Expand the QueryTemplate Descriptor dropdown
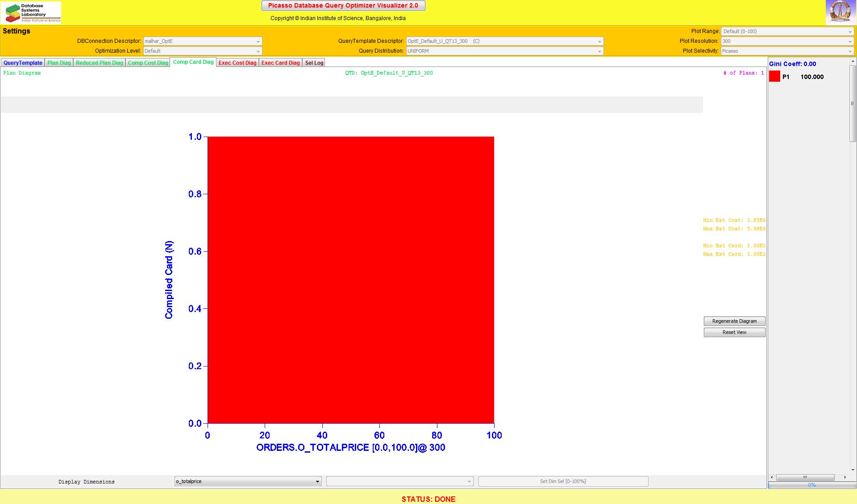The image size is (857, 504). (x=504, y=41)
